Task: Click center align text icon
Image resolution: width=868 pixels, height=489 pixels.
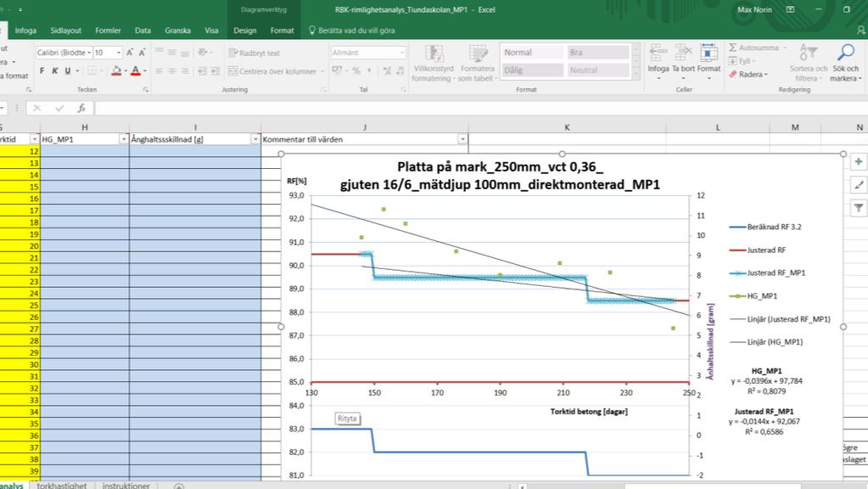Action: [172, 70]
